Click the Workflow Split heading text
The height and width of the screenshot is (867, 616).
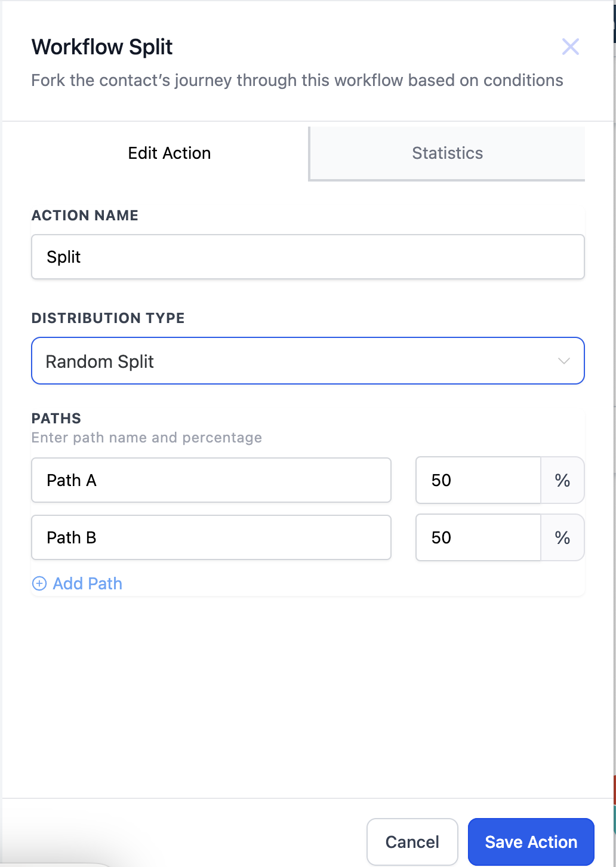[102, 47]
